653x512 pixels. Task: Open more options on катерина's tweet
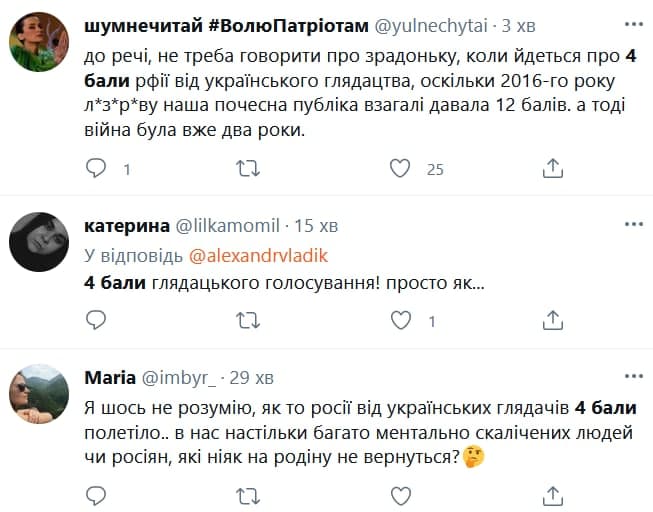(633, 223)
